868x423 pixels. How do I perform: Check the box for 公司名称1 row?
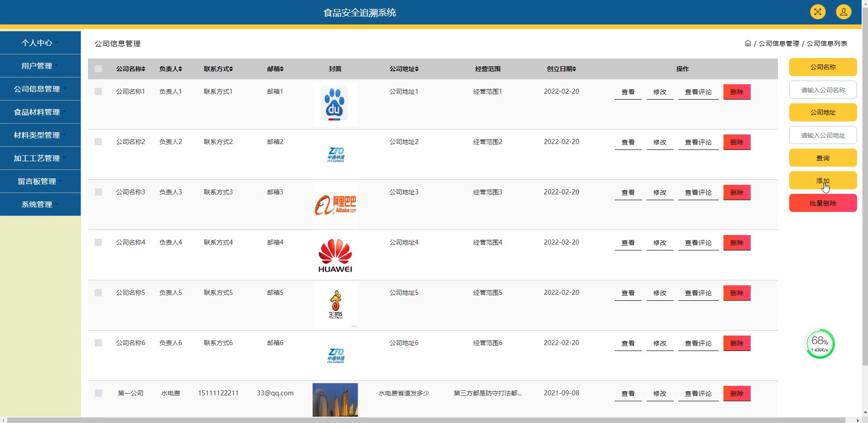click(98, 91)
